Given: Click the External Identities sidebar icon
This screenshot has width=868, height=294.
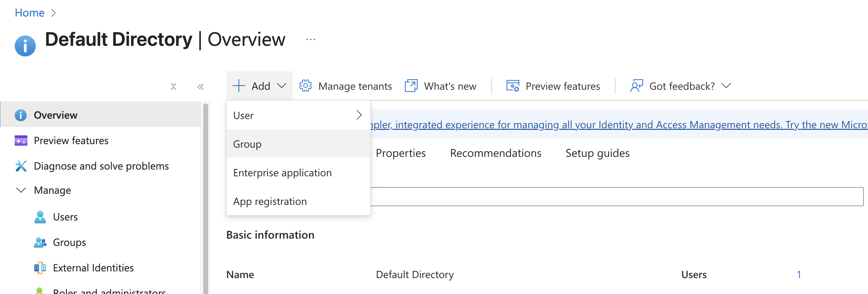Looking at the screenshot, I should (x=40, y=268).
